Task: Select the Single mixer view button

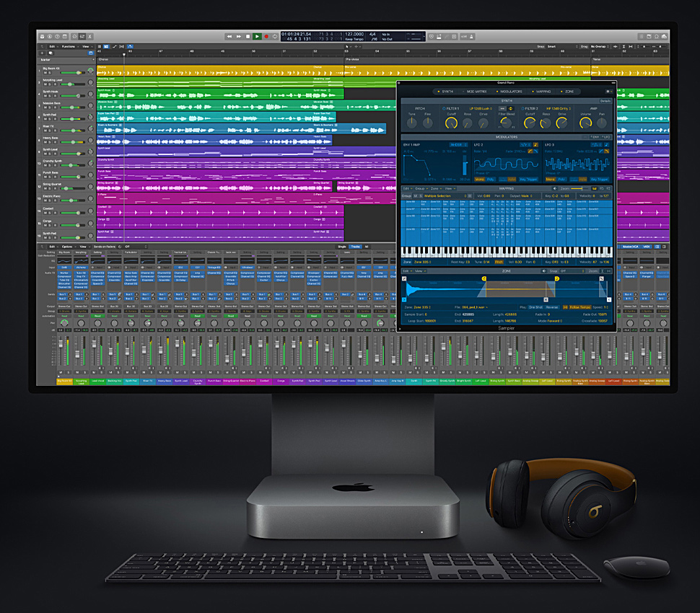Action: pos(341,246)
